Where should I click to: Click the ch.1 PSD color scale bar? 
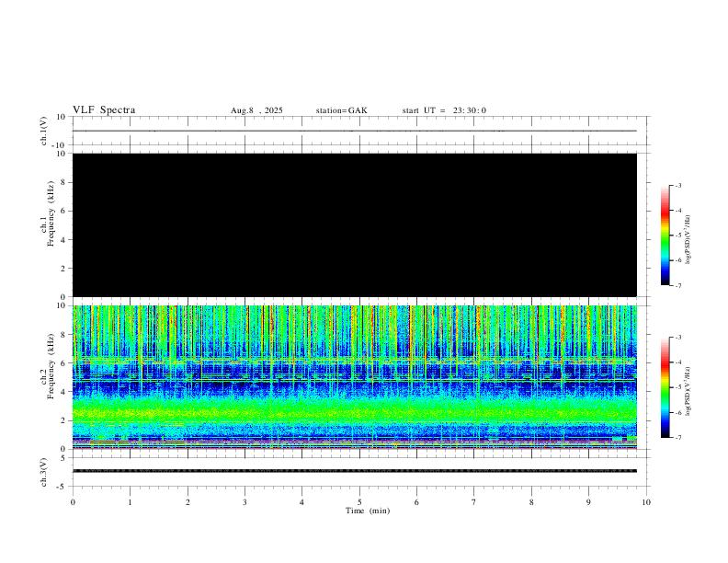click(665, 236)
